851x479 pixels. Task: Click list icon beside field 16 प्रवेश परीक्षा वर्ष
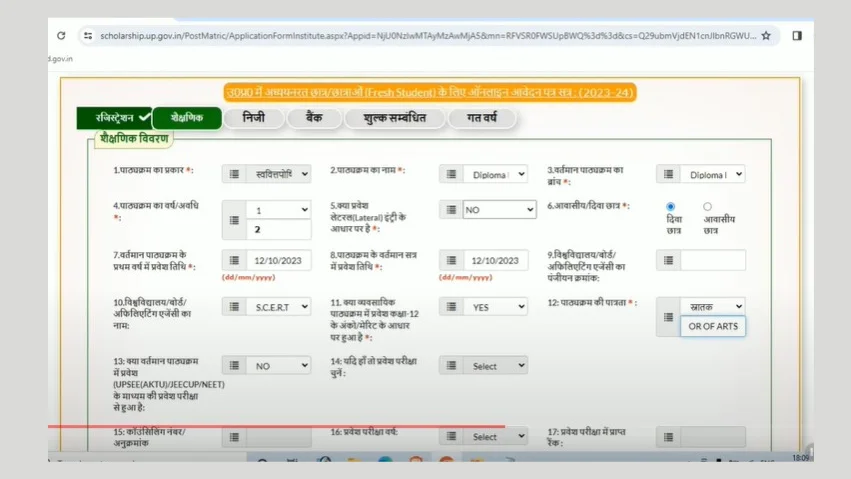451,436
